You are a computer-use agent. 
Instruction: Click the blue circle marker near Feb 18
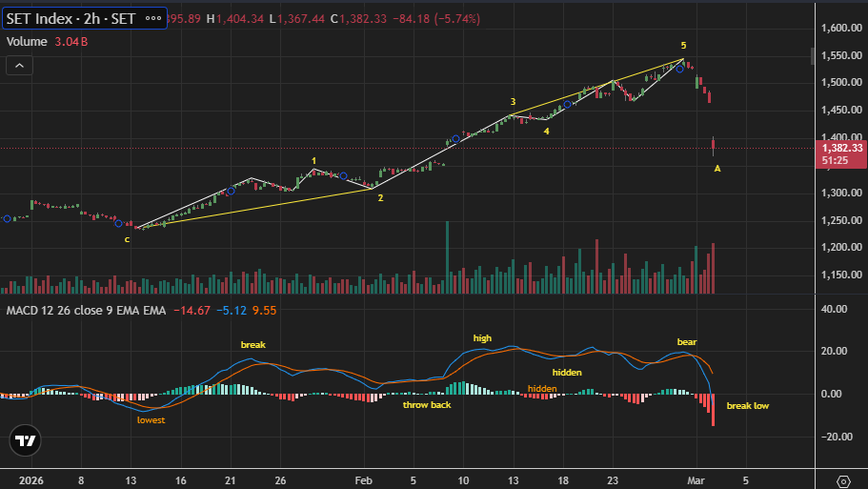point(568,104)
